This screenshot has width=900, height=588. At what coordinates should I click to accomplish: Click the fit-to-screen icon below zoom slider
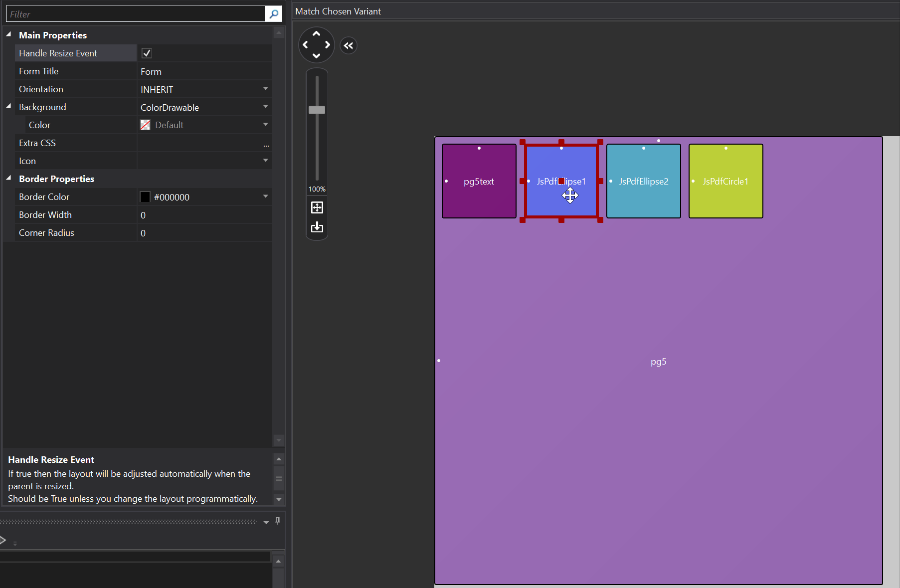(x=317, y=207)
